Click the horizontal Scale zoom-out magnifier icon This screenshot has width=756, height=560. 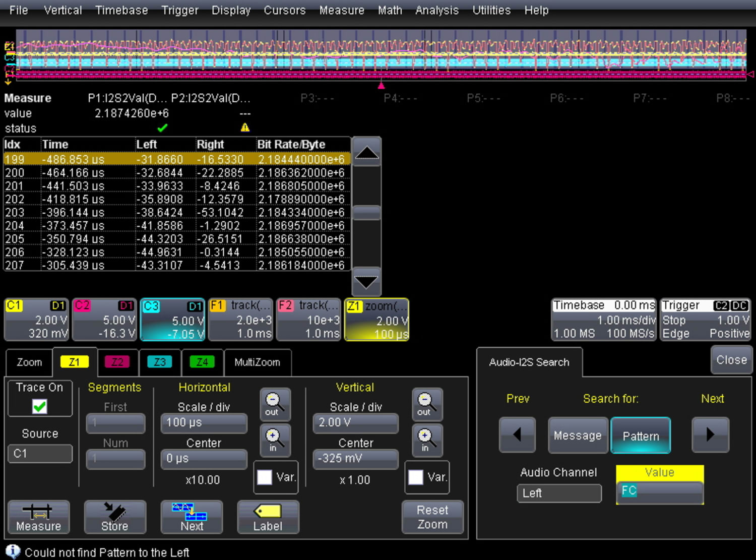pyautogui.click(x=274, y=405)
